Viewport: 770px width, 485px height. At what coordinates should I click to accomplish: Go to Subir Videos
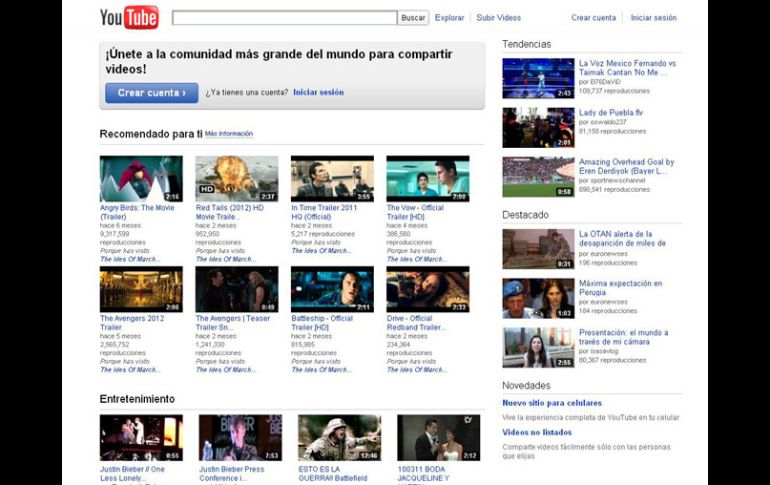[x=498, y=18]
